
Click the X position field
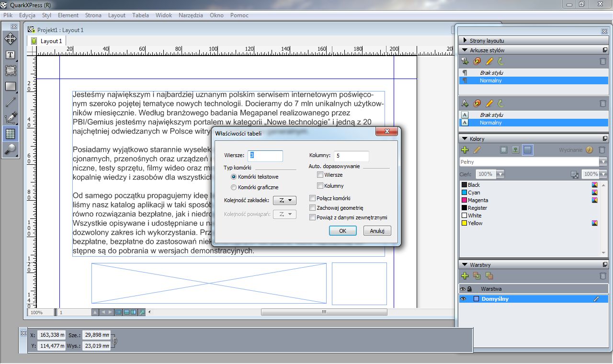point(51,335)
